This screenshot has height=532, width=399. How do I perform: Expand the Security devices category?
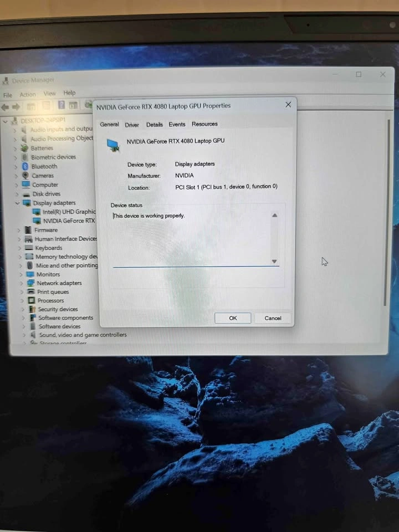click(x=23, y=309)
